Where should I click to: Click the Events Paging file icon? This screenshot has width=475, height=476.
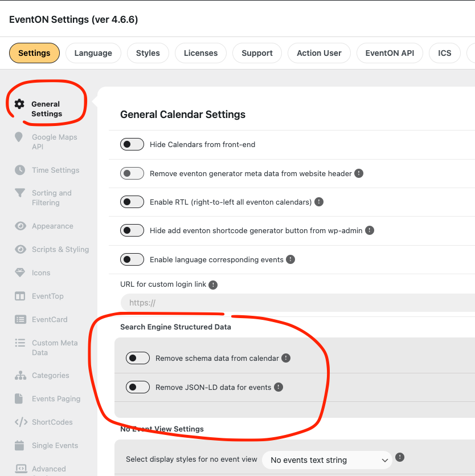pos(19,398)
